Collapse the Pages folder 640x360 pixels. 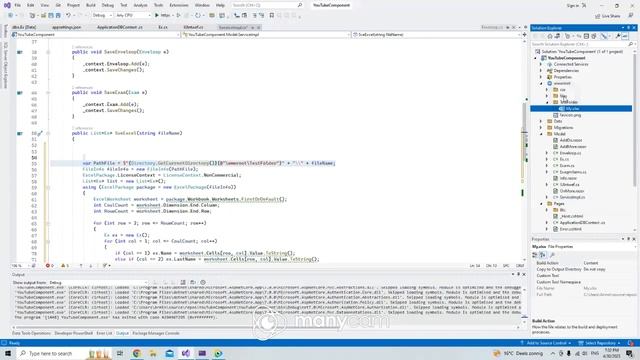[x=541, y=204]
